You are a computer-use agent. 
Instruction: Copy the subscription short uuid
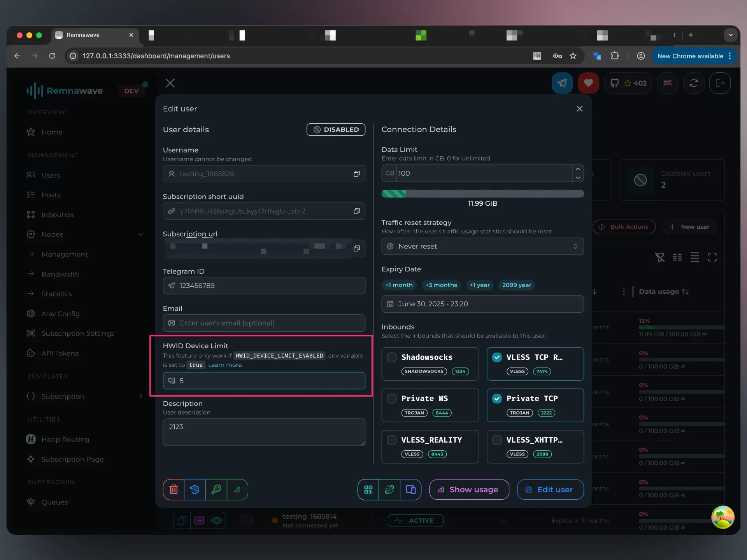pos(356,211)
